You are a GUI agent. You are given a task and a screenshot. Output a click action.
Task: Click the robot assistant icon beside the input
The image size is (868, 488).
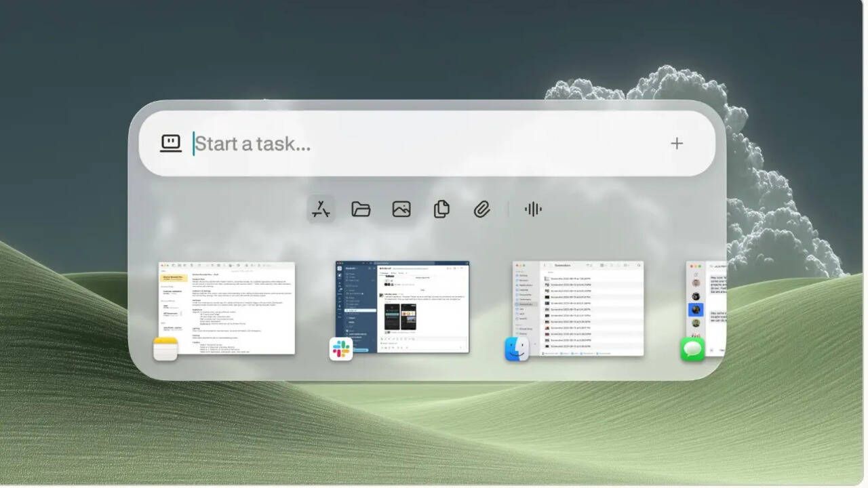(x=171, y=143)
